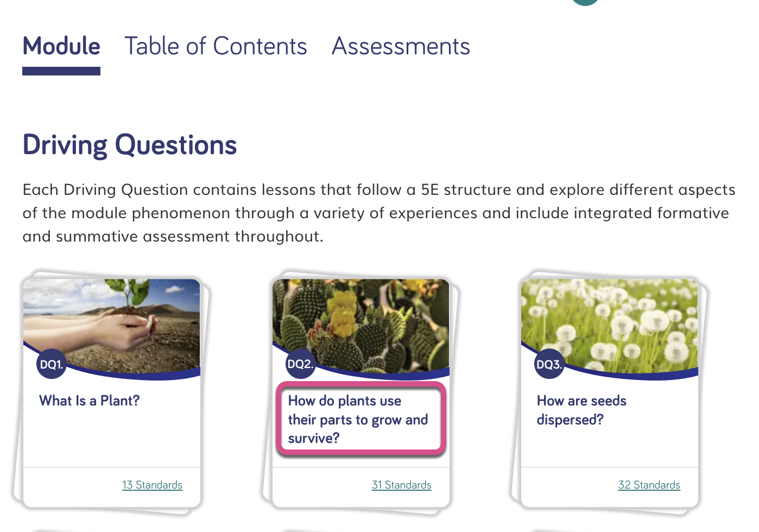The image size is (759, 532).
Task: Click the blue underline beneath Module tab
Action: pos(61,71)
